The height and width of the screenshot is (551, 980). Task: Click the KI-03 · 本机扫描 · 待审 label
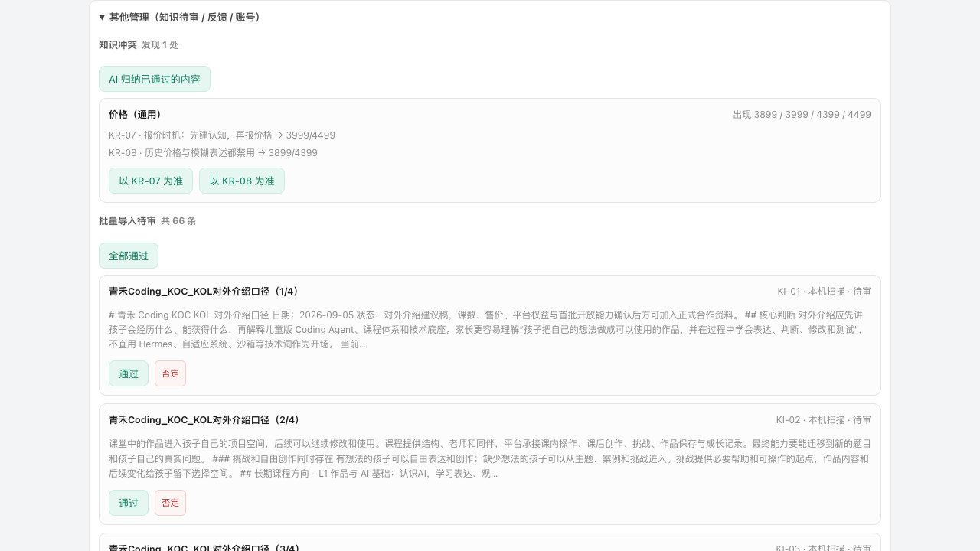tap(823, 548)
